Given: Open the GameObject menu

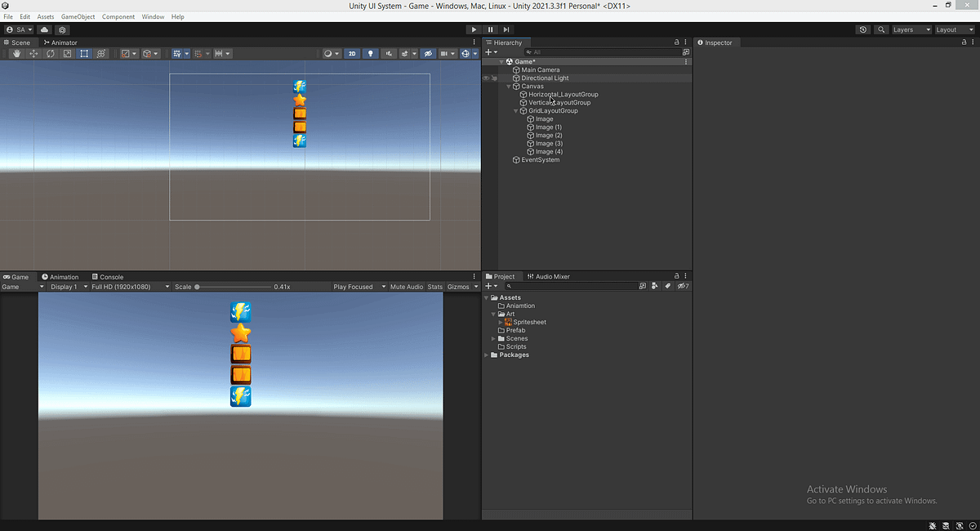Looking at the screenshot, I should tap(78, 16).
